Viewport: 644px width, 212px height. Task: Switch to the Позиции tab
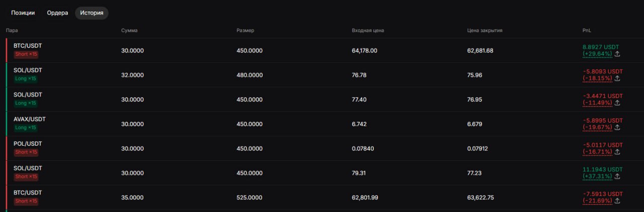23,13
